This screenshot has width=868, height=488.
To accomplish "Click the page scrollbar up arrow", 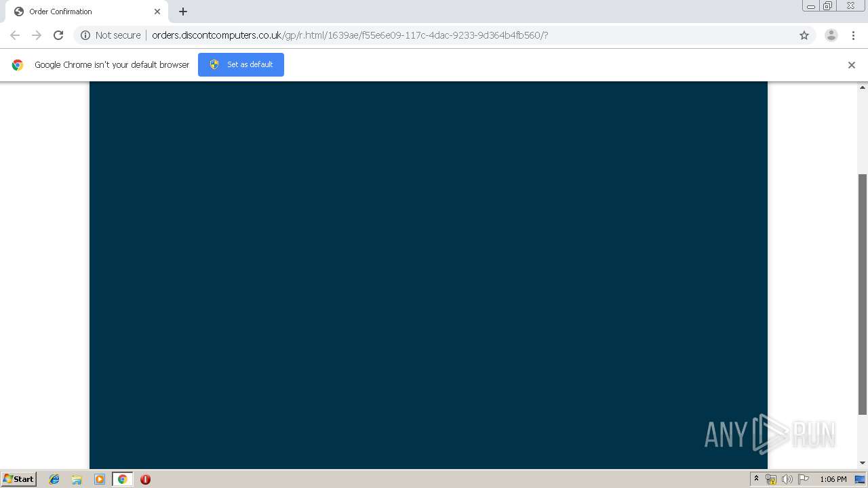I will tap(863, 87).
